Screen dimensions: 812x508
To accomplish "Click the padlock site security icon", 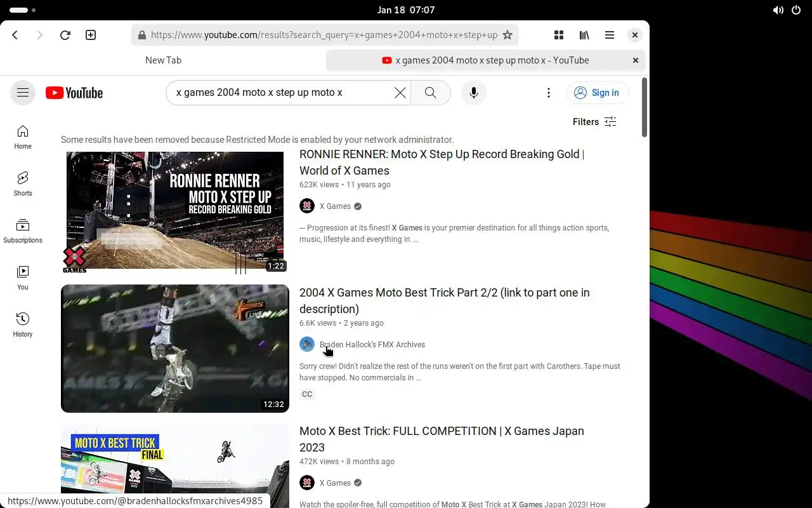I will tap(142, 35).
